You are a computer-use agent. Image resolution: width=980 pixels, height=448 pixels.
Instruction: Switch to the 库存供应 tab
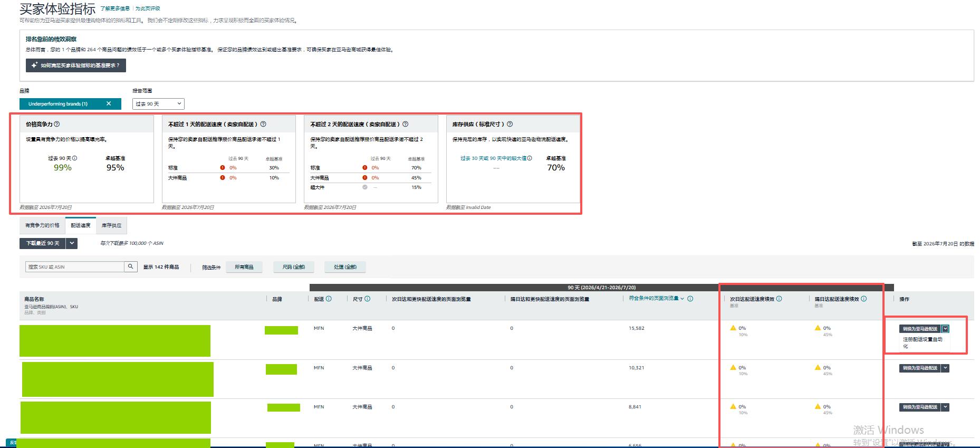point(111,225)
